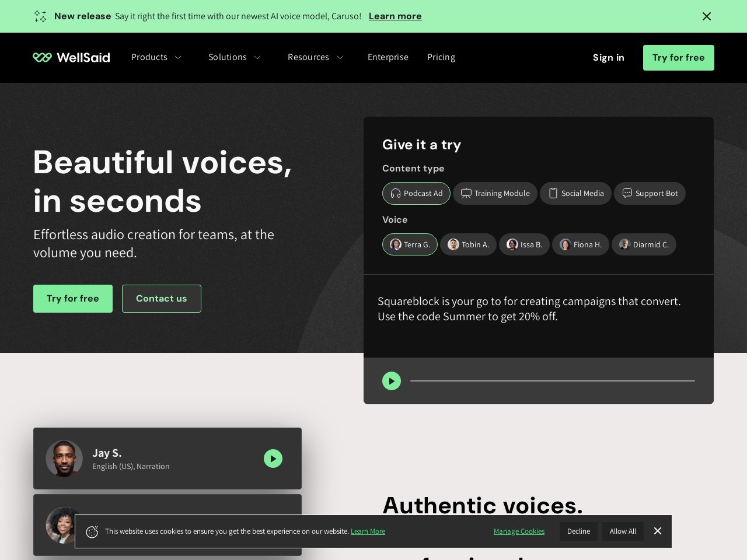Click Jay S. profile photo
This screenshot has width=747, height=560.
[x=64, y=459]
